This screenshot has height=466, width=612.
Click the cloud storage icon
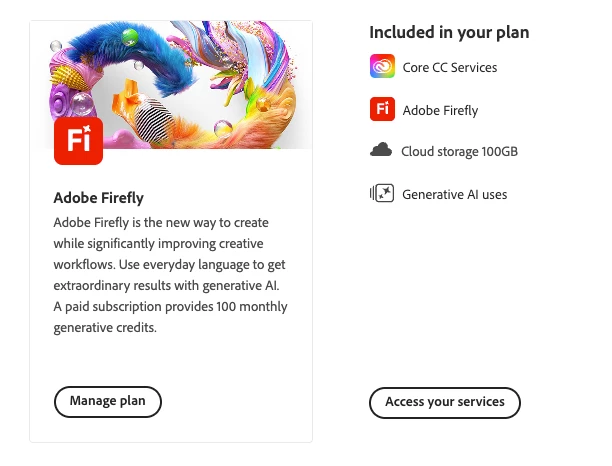tap(381, 151)
